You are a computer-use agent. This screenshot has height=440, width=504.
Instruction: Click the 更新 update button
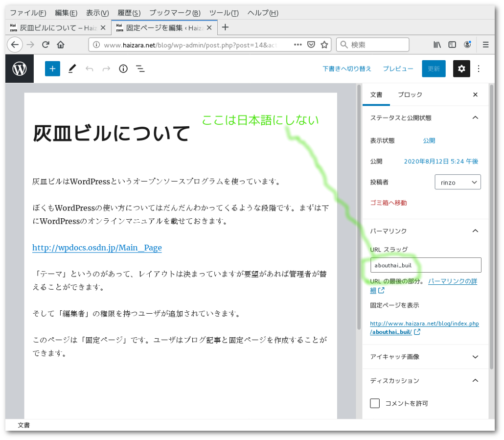point(434,69)
